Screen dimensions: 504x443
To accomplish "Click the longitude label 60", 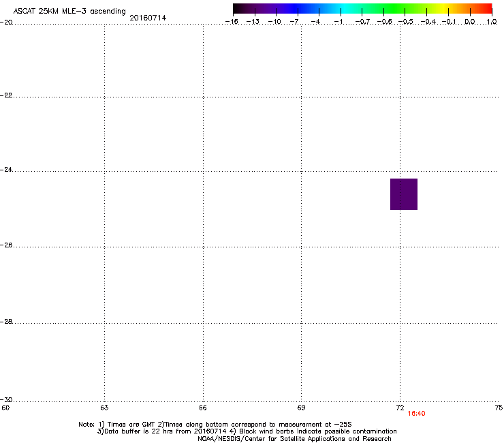I will 5,408.
